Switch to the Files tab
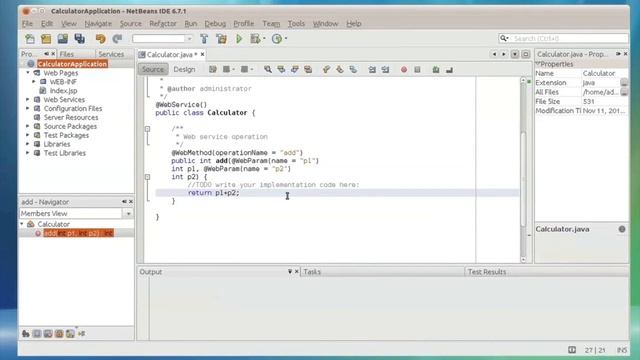 pos(76,54)
